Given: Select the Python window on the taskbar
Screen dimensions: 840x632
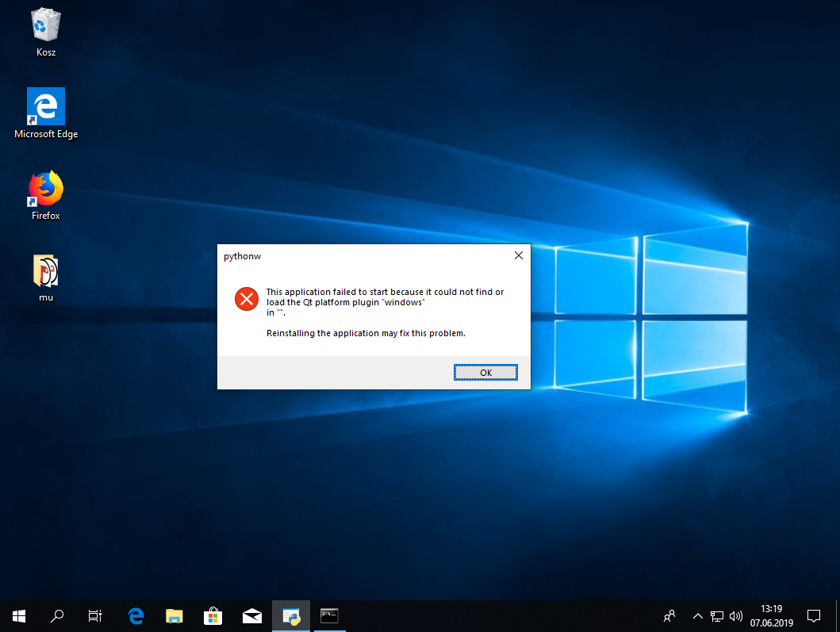Looking at the screenshot, I should click(290, 616).
